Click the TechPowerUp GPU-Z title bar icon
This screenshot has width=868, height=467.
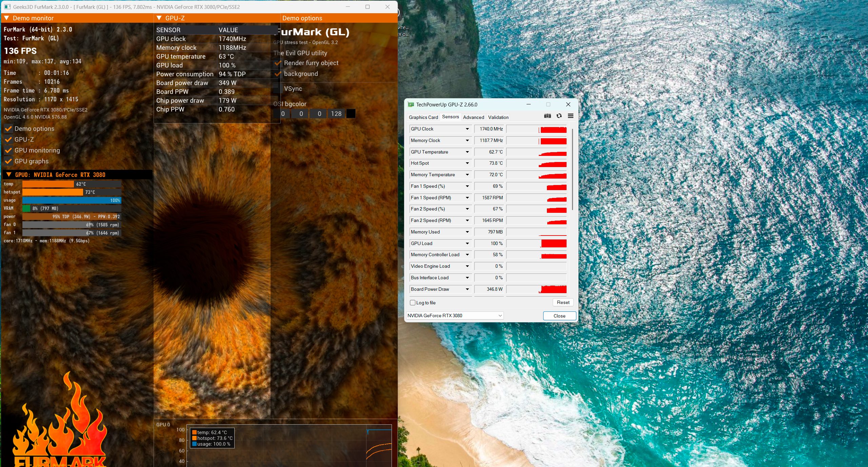(x=411, y=104)
